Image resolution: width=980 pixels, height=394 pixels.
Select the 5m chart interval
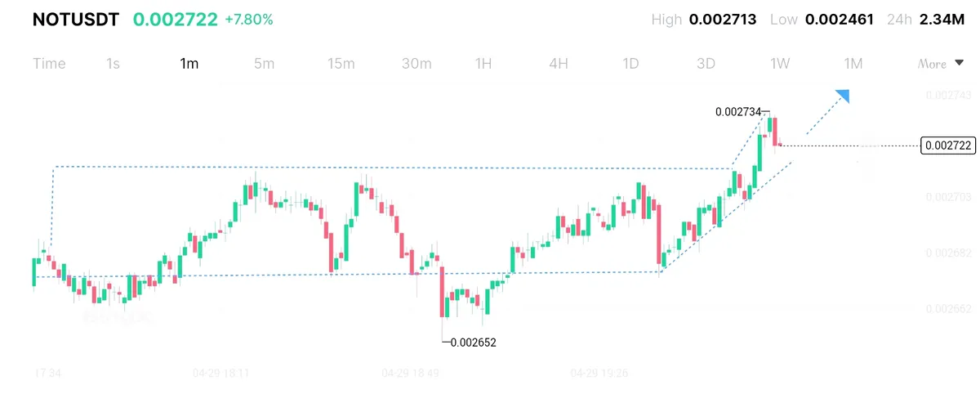264,64
